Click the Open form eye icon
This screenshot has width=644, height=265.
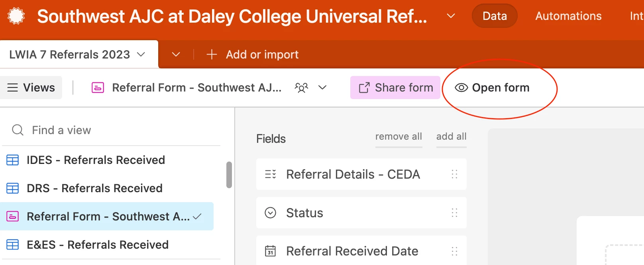click(461, 88)
